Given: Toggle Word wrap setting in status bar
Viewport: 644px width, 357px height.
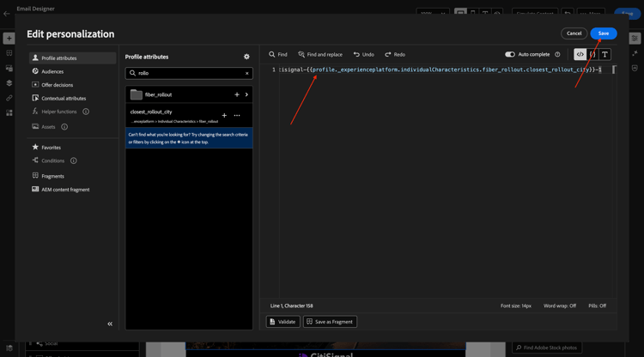Looking at the screenshot, I should [559, 306].
